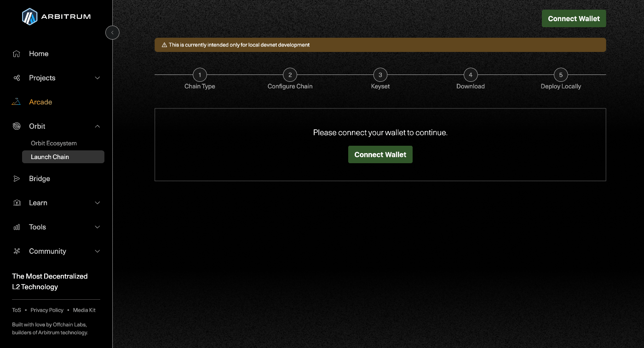Open the Media Kit link
The width and height of the screenshot is (644, 348).
[x=84, y=310]
